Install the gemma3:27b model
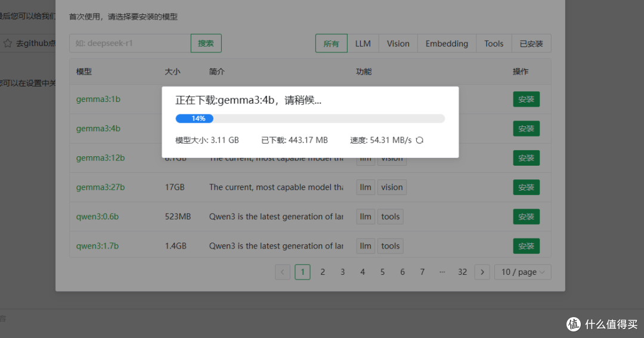Viewport: 644px width, 338px height. (x=526, y=187)
